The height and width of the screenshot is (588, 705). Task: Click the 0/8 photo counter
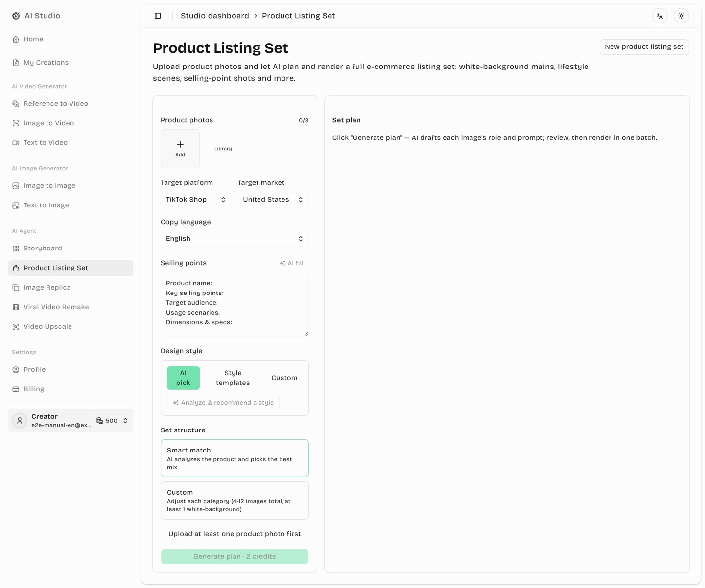[304, 120]
